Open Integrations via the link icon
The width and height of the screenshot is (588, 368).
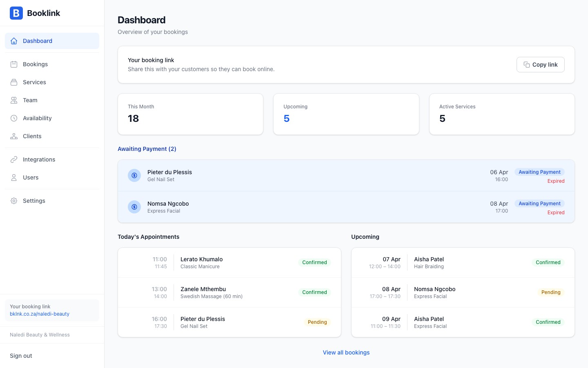pyautogui.click(x=14, y=159)
